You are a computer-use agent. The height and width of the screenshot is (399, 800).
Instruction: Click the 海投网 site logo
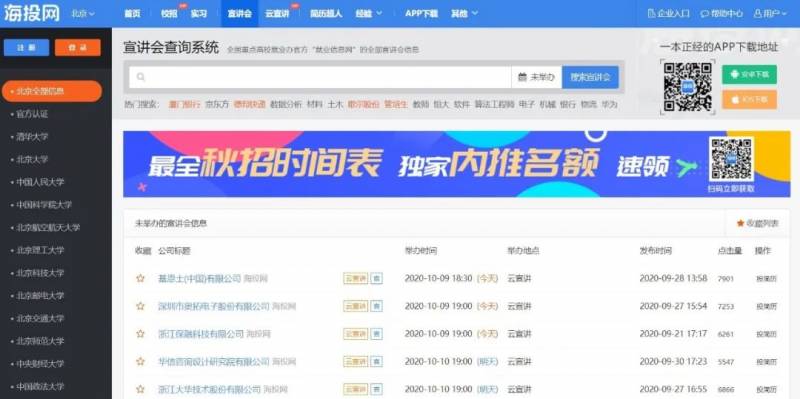tap(32, 13)
